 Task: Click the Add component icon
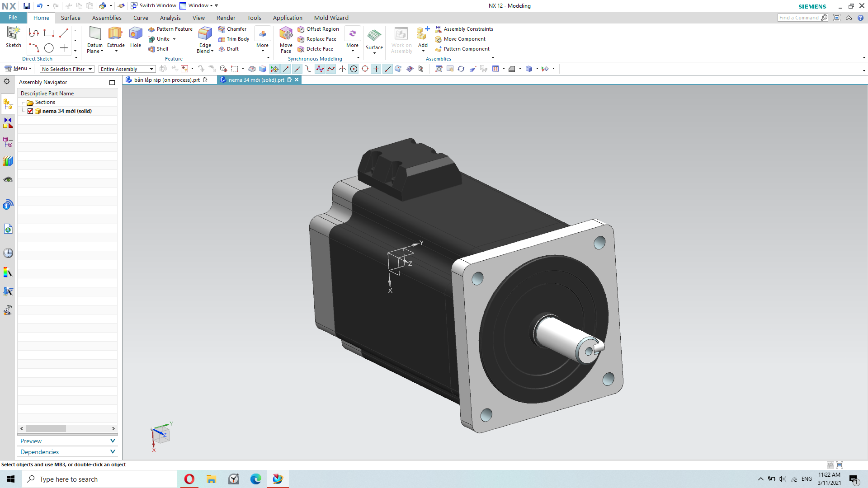(423, 33)
